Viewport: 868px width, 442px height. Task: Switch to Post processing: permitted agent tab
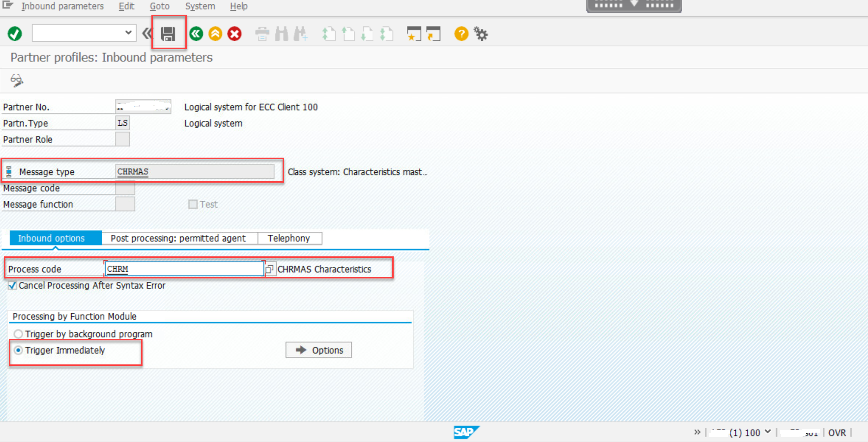coord(179,238)
